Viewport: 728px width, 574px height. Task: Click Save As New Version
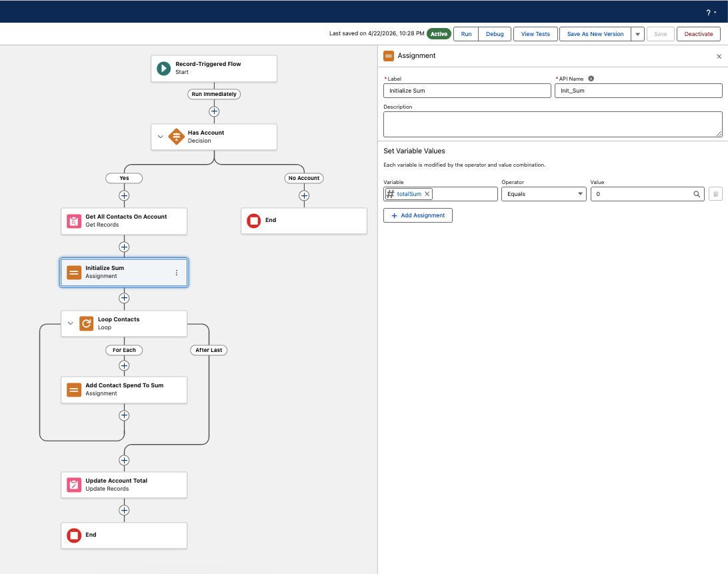[595, 34]
